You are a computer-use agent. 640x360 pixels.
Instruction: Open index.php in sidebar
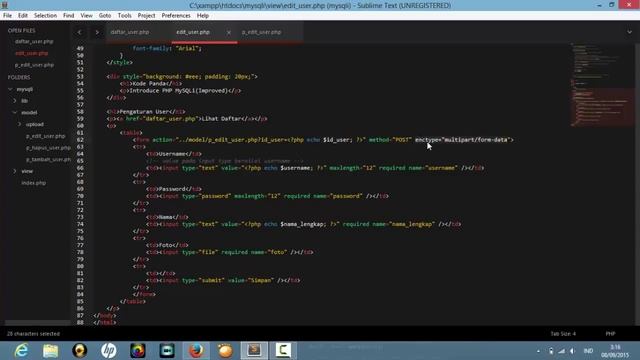(x=33, y=183)
